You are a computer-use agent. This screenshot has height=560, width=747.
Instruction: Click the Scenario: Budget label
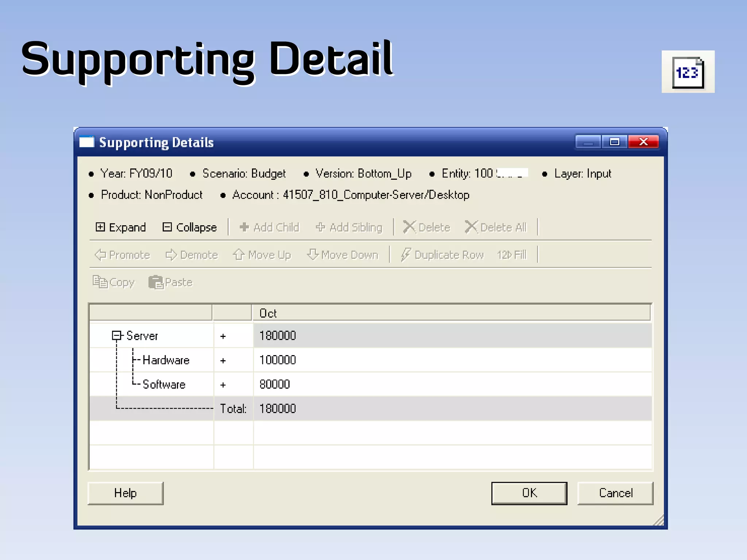coord(244,174)
